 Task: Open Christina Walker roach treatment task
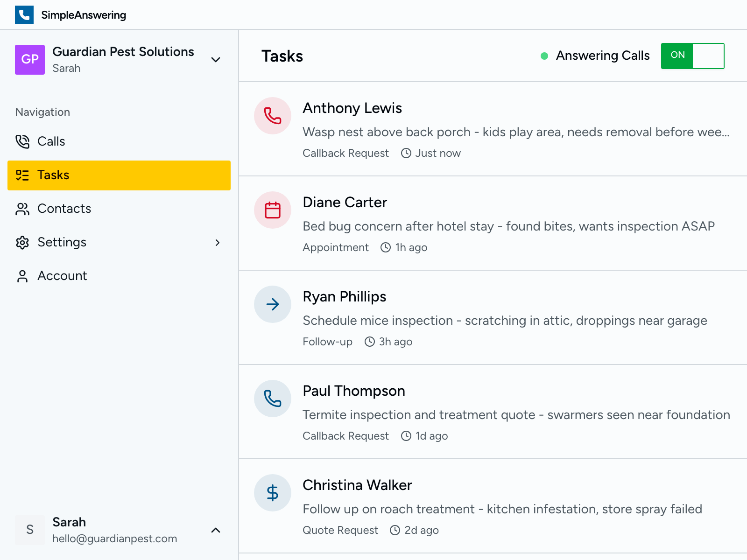(x=502, y=509)
